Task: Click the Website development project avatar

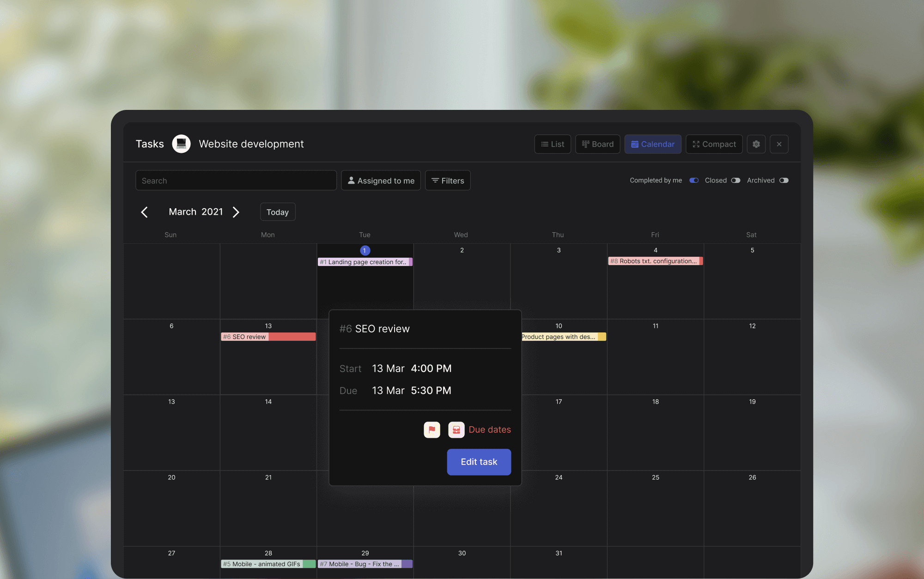Action: click(x=181, y=144)
